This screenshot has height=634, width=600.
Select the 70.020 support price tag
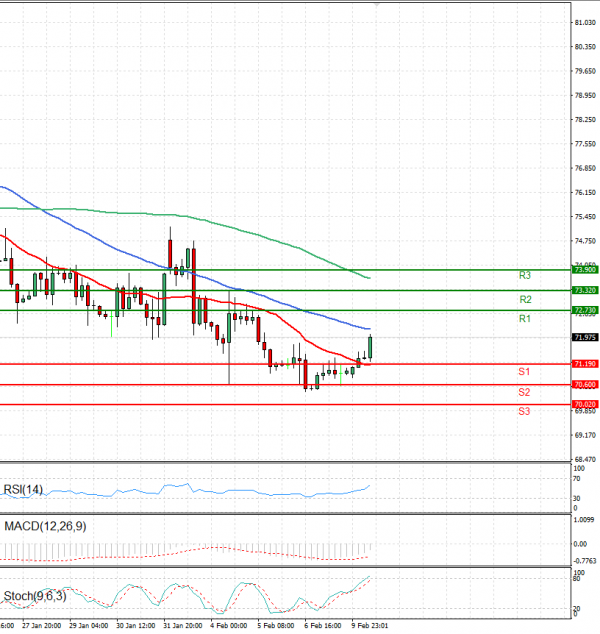point(585,404)
